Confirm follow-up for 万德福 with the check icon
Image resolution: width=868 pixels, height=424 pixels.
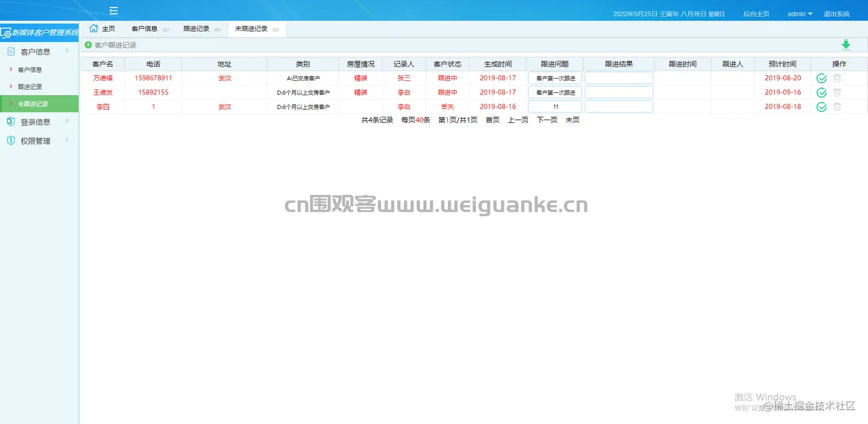821,78
